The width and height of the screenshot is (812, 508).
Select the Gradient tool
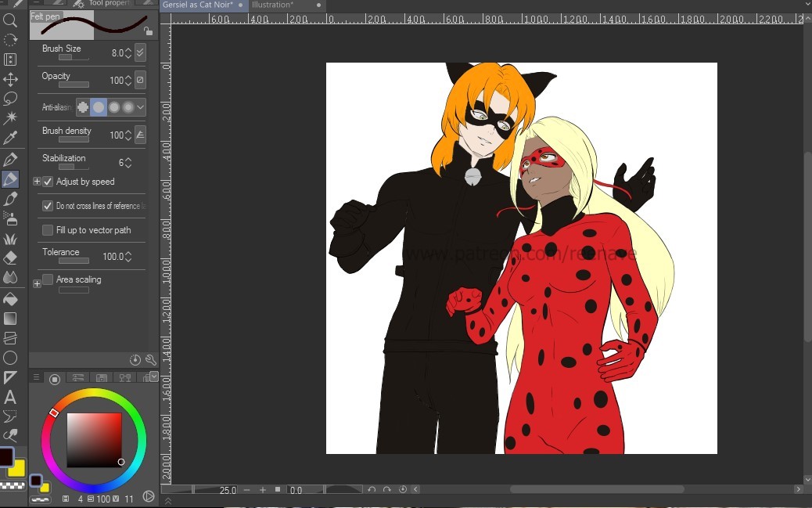pyautogui.click(x=10, y=319)
